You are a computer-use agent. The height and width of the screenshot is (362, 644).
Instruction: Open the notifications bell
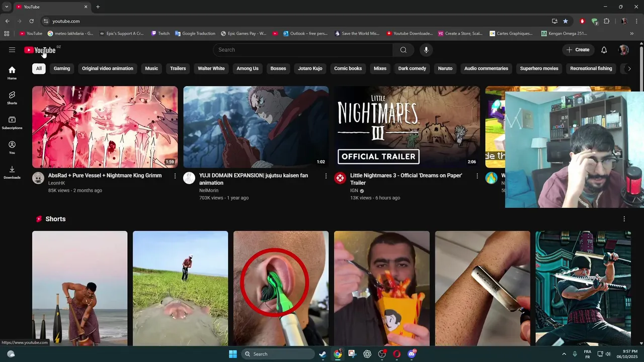click(x=604, y=50)
